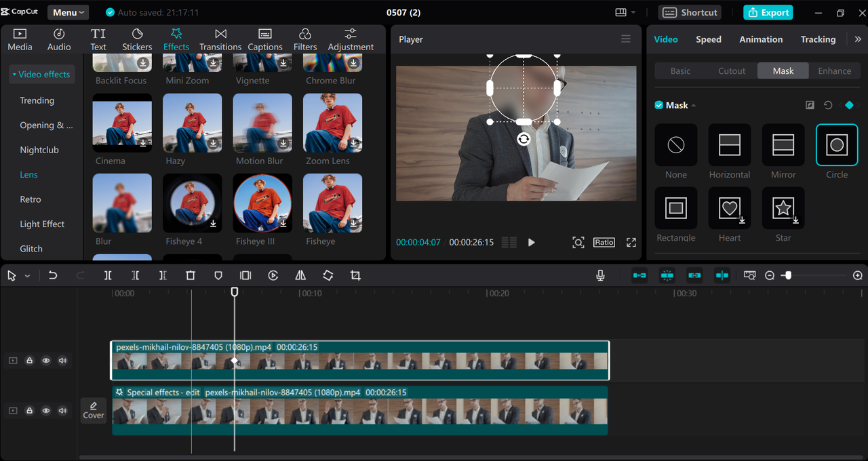The width and height of the screenshot is (868, 461).
Task: Click the microphone voiceover record icon
Action: (600, 275)
